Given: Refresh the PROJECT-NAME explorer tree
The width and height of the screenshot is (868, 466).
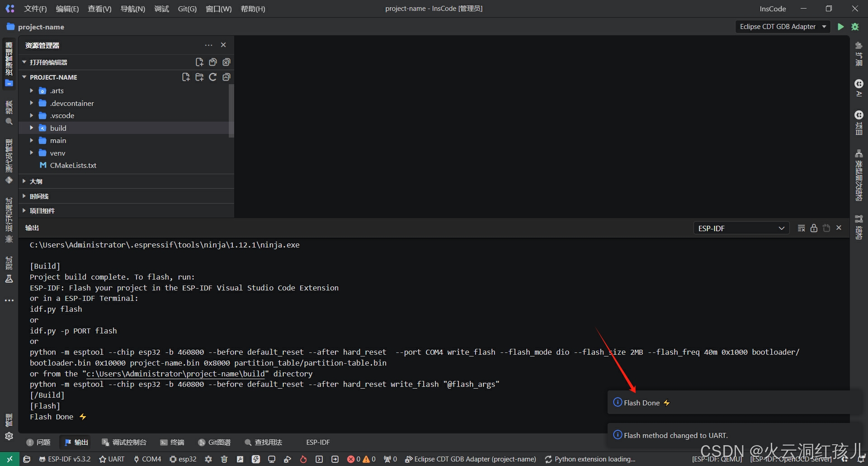Looking at the screenshot, I should tap(213, 77).
